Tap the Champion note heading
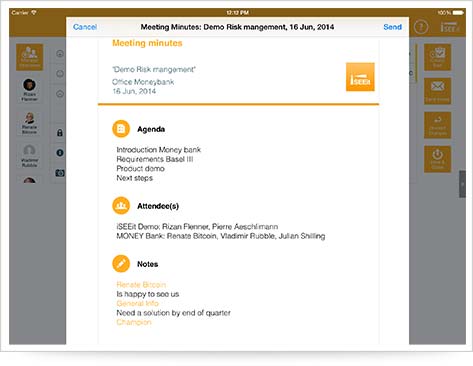The image size is (473, 366). coord(134,322)
